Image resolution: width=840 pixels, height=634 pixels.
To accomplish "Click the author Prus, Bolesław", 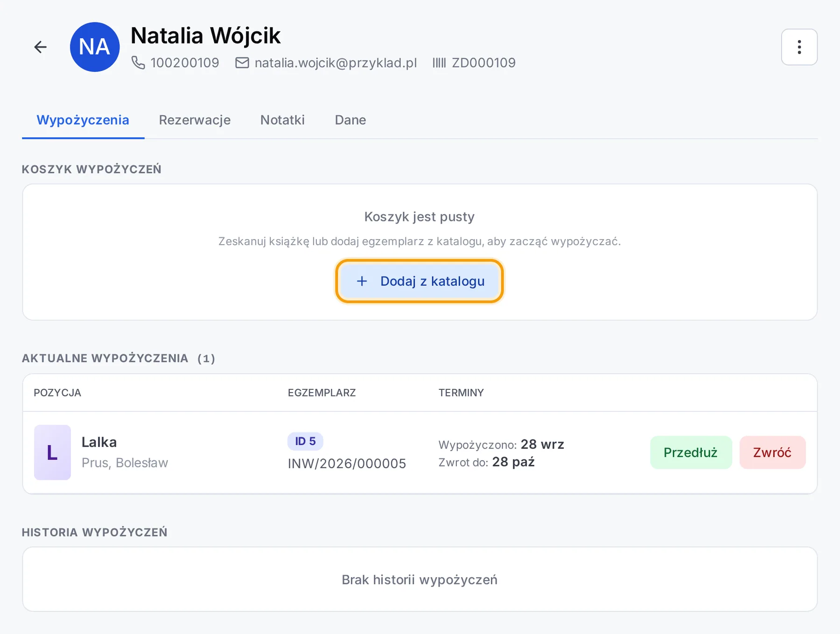I will [x=125, y=463].
